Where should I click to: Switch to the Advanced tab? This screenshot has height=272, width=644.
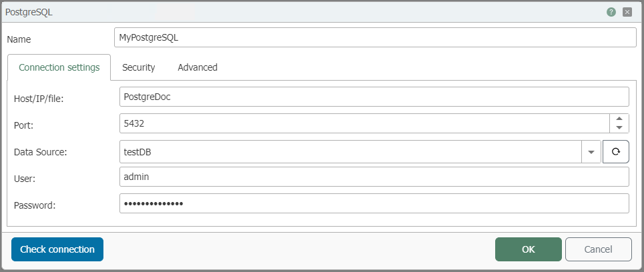pyautogui.click(x=198, y=67)
